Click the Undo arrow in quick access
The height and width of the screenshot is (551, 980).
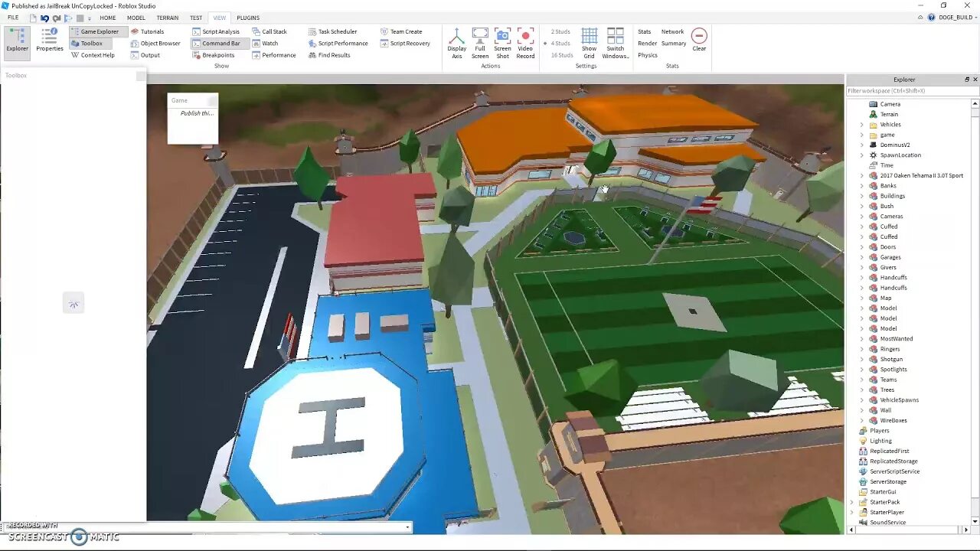[x=44, y=18]
